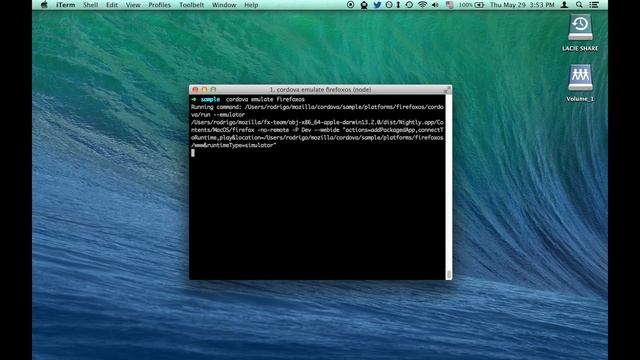
Task: Open the Notification Center icon
Action: tap(594, 5)
